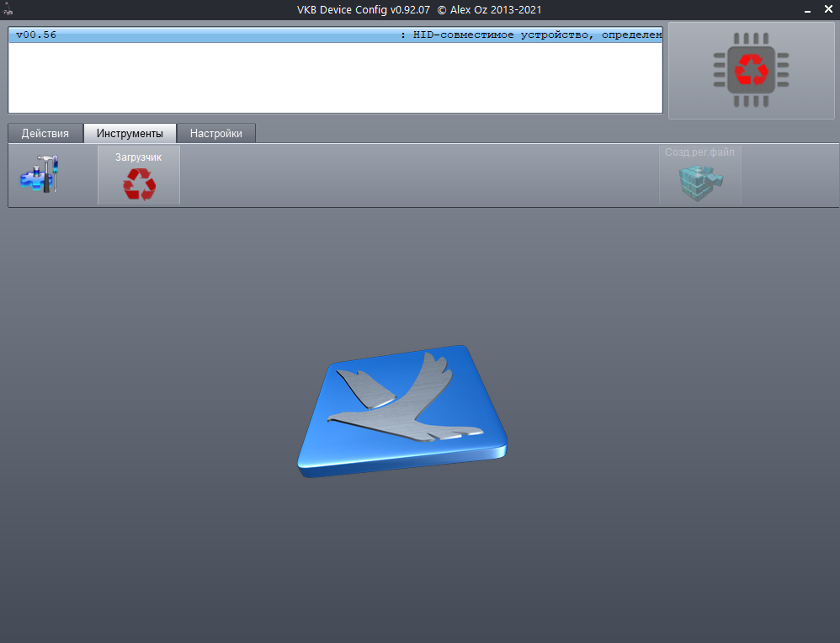Viewport: 840px width, 643px height.
Task: Click the app icon in title bar
Action: (8, 8)
